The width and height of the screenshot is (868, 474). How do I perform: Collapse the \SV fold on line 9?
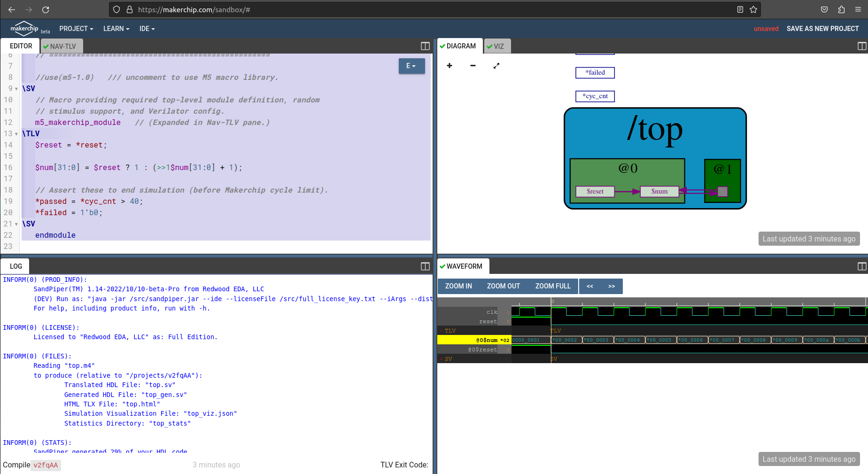(x=16, y=89)
